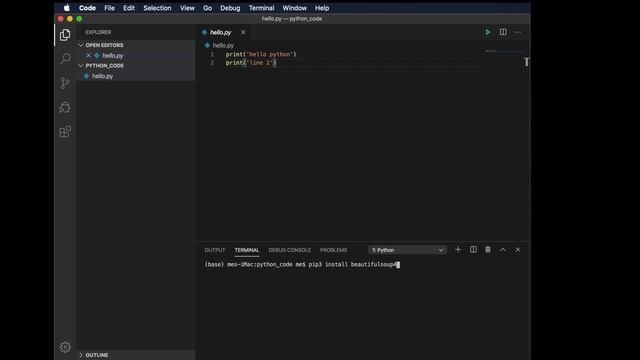640x360 pixels.
Task: Click code line print('hello python')
Action: [x=261, y=54]
